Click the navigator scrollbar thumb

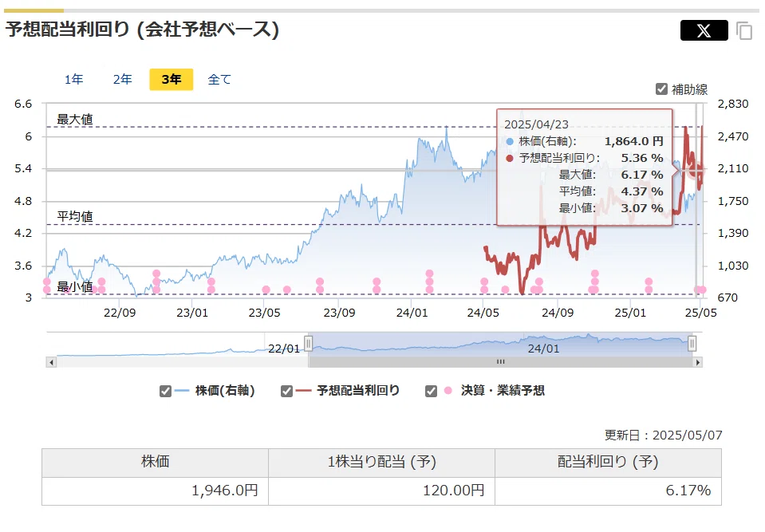tap(501, 362)
